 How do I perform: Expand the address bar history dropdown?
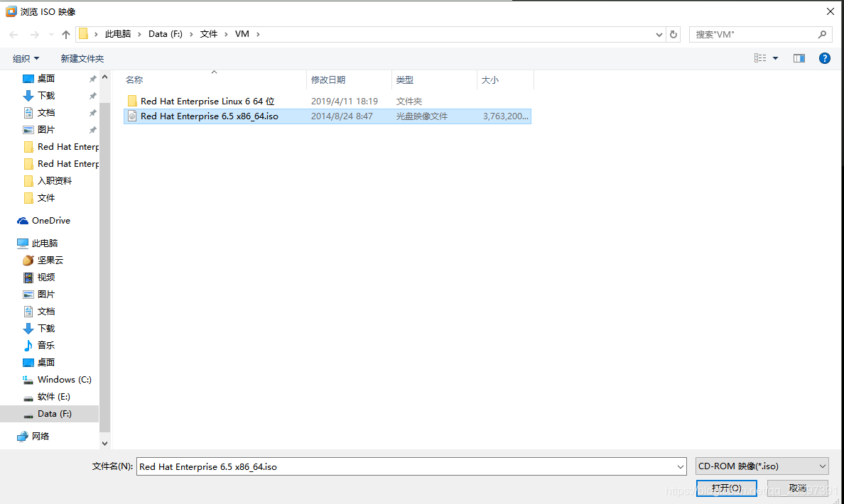659,34
